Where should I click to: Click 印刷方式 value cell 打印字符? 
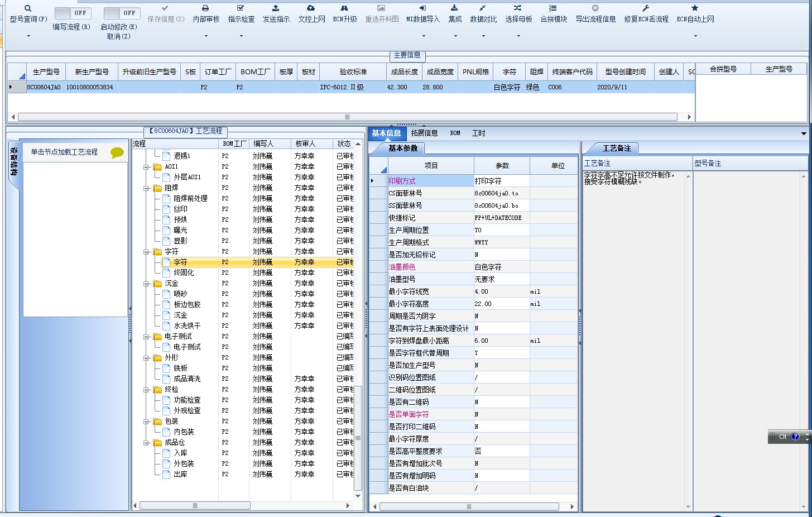click(x=502, y=181)
